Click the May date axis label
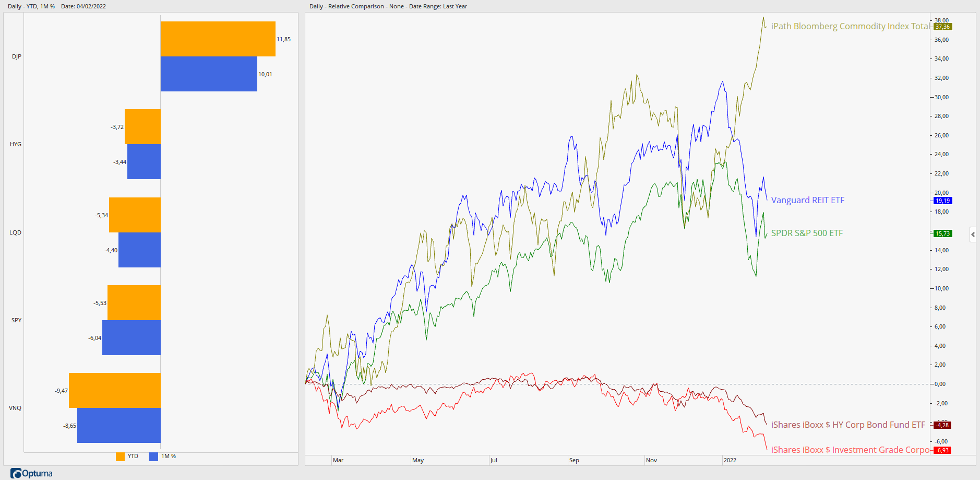The width and height of the screenshot is (980, 480). pos(418,460)
